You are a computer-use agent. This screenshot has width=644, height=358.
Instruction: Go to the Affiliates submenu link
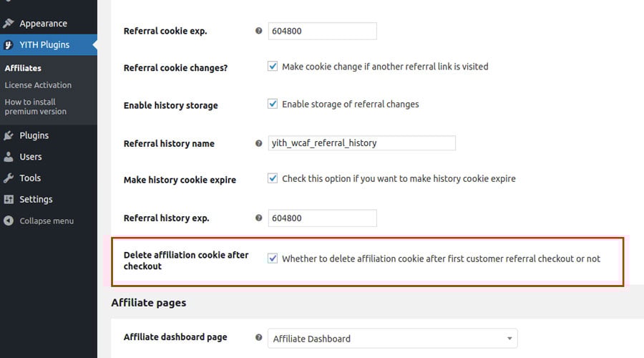(x=23, y=68)
